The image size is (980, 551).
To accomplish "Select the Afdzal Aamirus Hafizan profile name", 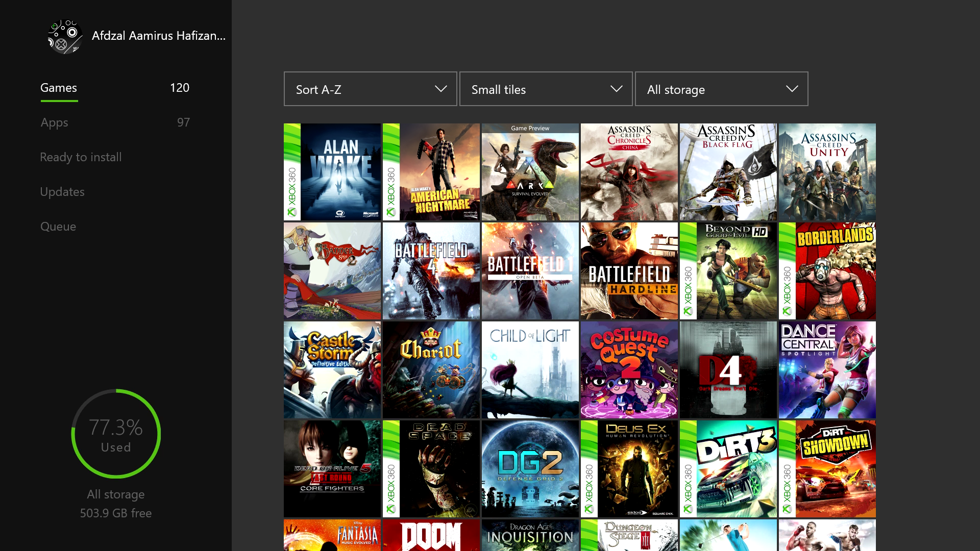I will (x=159, y=36).
